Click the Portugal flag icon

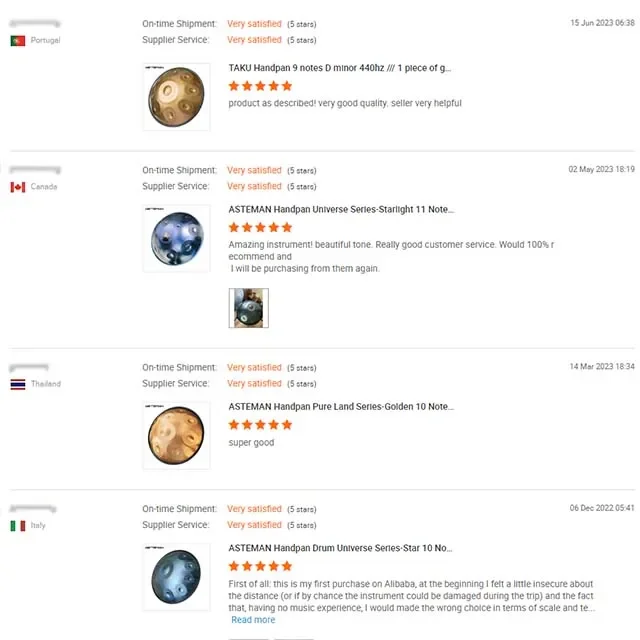pos(18,41)
